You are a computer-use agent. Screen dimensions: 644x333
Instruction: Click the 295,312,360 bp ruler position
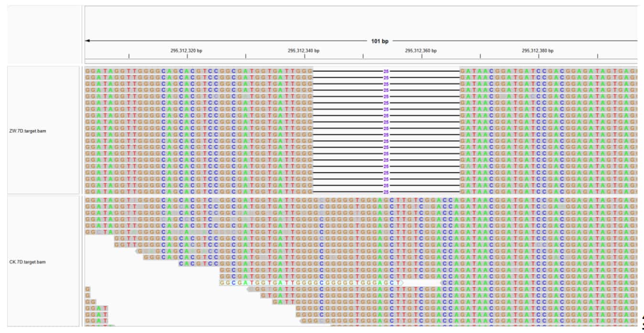(x=421, y=50)
